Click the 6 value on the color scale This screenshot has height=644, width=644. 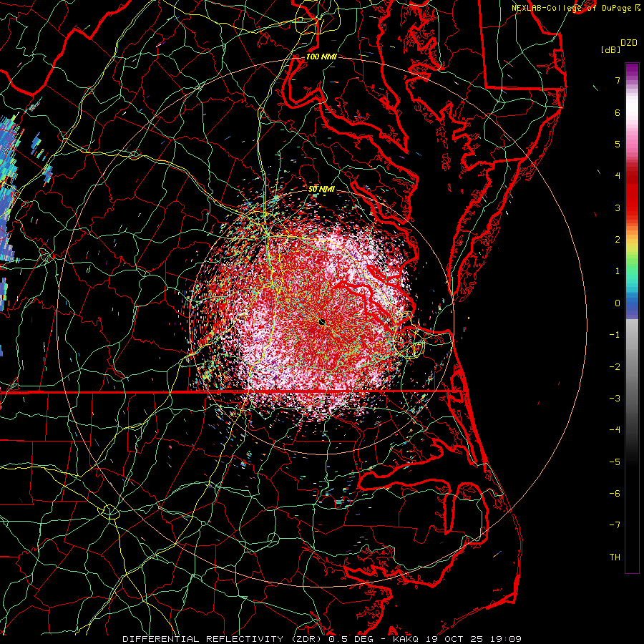pos(618,112)
